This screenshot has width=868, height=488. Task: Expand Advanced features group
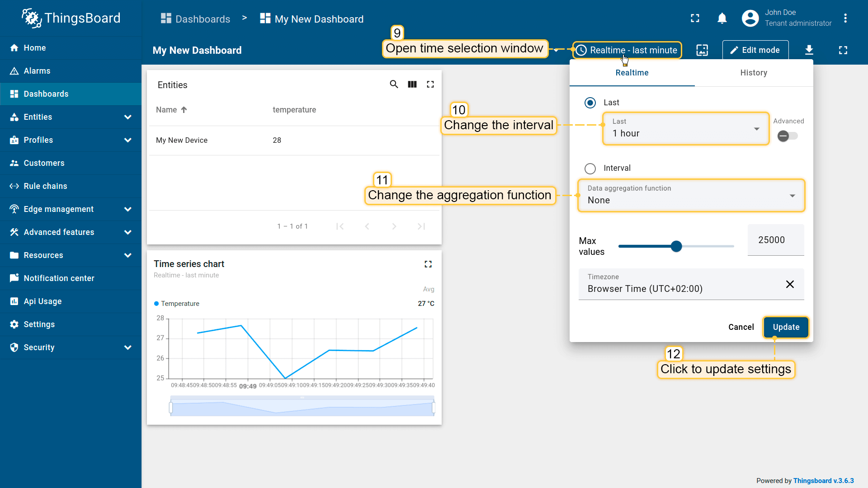[x=128, y=232]
